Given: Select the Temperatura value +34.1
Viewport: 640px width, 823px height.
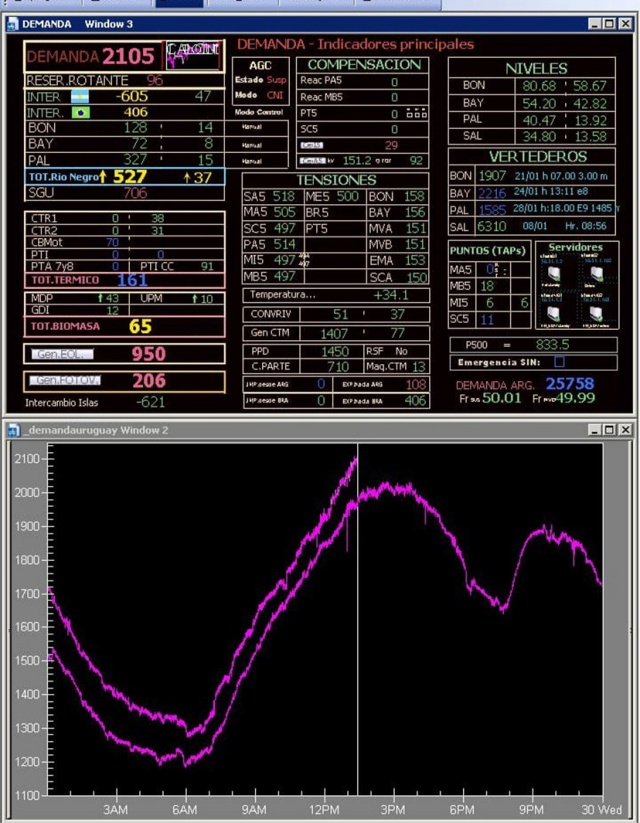Looking at the screenshot, I should (x=391, y=295).
